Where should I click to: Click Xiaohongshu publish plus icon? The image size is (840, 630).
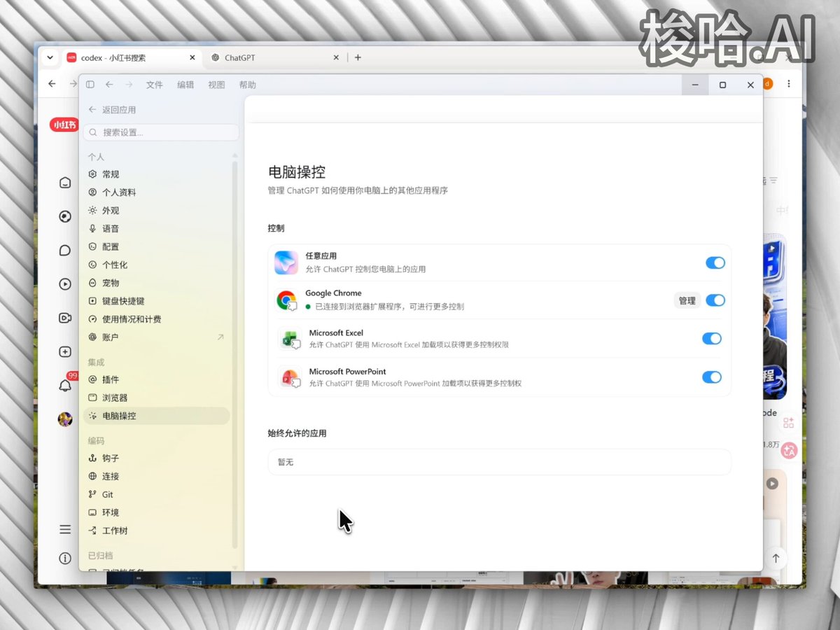[65, 352]
